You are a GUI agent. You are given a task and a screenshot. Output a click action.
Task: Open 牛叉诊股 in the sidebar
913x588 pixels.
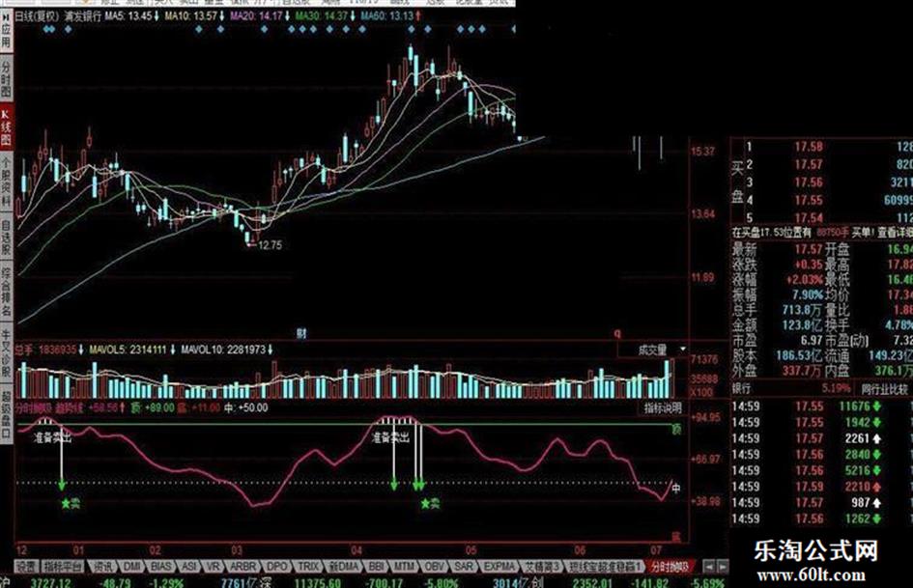[x=6, y=351]
